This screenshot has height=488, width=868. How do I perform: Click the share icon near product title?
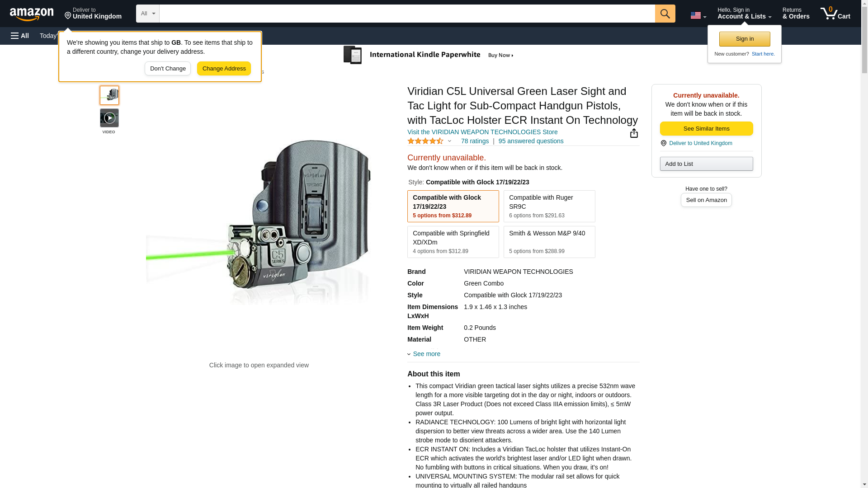[634, 133]
